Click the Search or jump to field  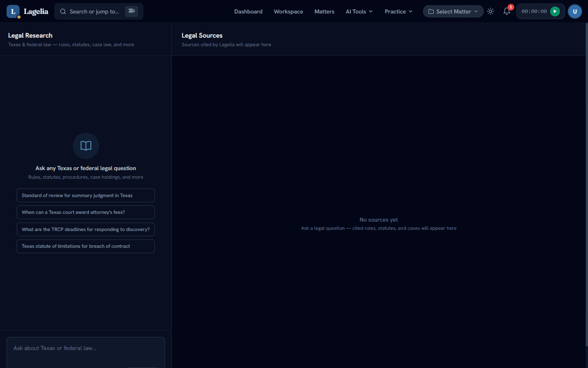click(99, 11)
